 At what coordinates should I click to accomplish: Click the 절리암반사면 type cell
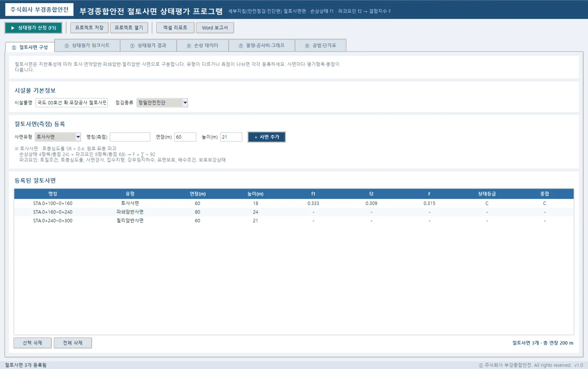click(130, 221)
